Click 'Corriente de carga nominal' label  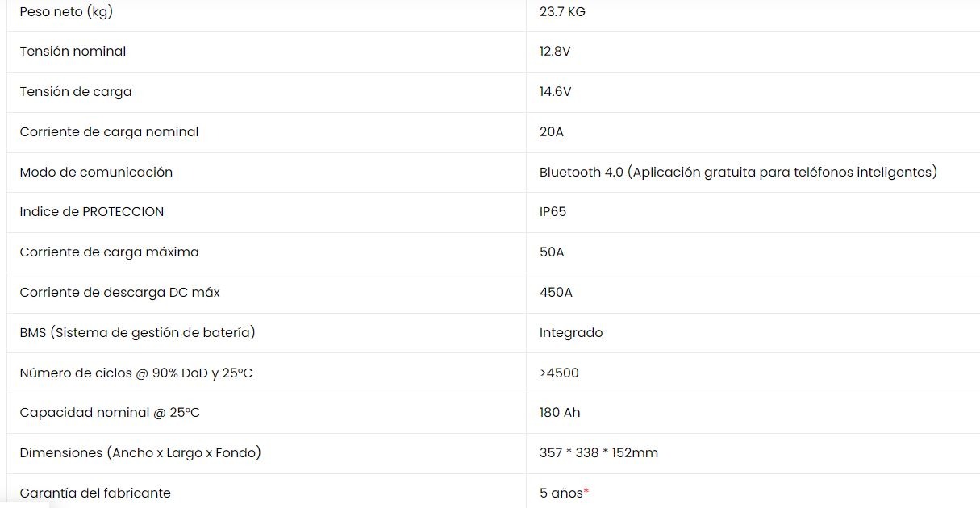109,132
